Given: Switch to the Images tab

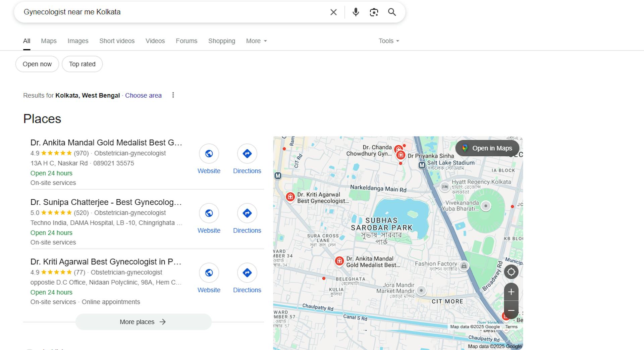Looking at the screenshot, I should (78, 41).
